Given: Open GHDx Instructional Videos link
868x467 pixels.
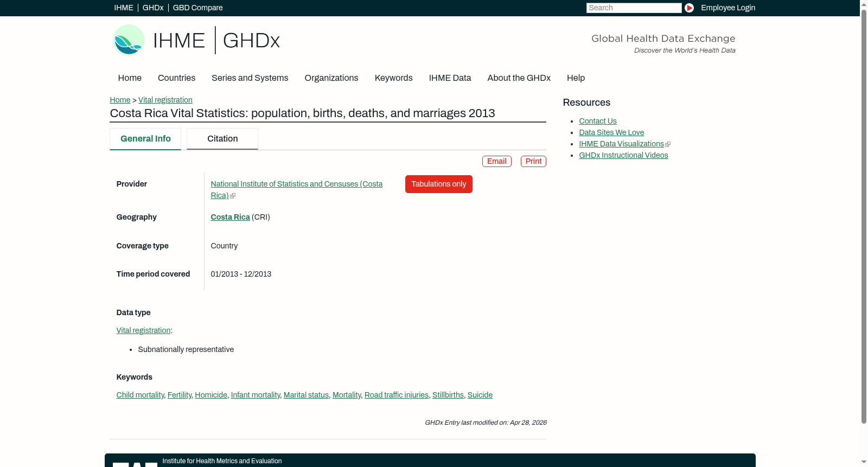Looking at the screenshot, I should (x=623, y=155).
